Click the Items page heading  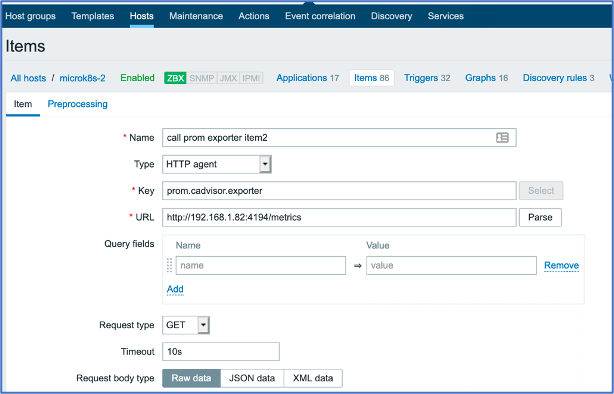coord(25,46)
